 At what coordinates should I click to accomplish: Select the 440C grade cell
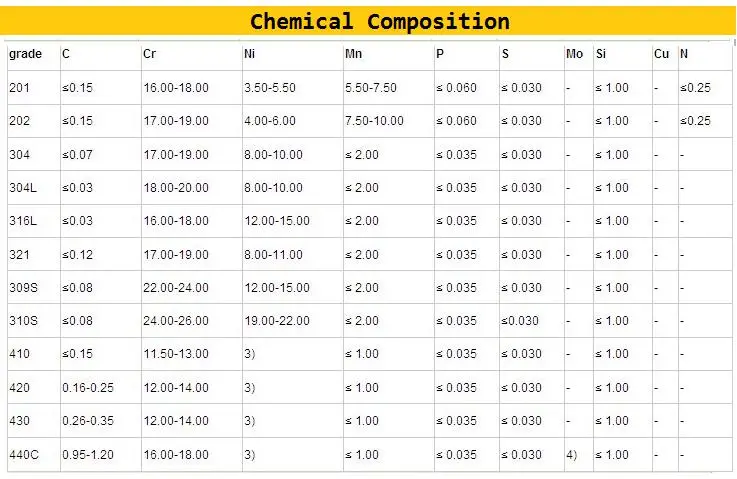point(23,455)
